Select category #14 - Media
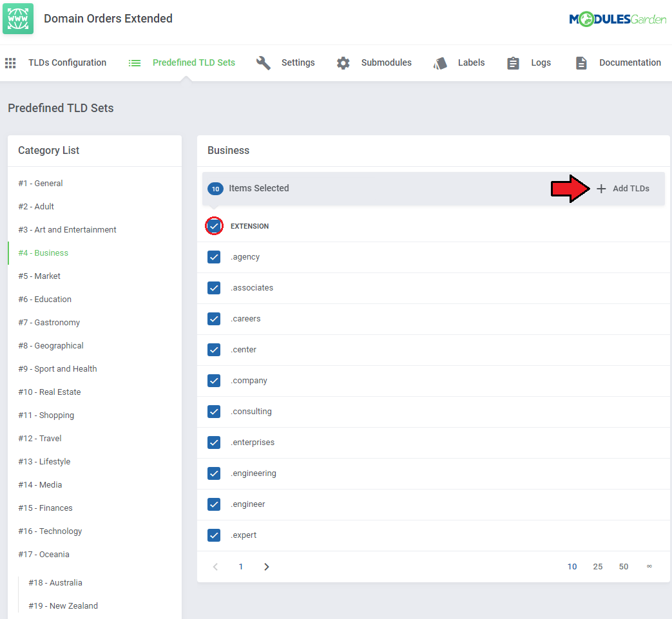Image resolution: width=672 pixels, height=619 pixels. (41, 485)
